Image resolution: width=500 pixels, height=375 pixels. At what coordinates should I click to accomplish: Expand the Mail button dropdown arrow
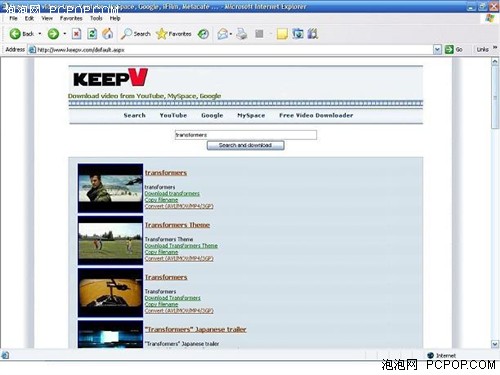231,34
